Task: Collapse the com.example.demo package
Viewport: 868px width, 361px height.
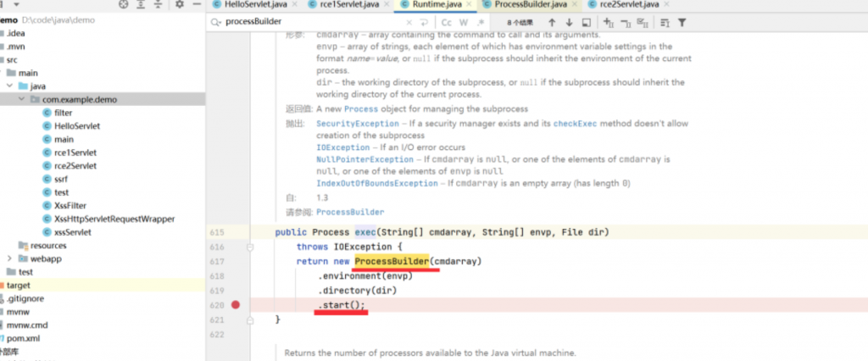Action: [21, 100]
